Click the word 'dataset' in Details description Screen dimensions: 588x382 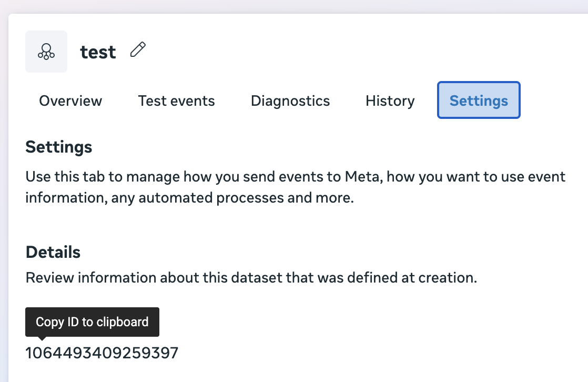click(257, 278)
